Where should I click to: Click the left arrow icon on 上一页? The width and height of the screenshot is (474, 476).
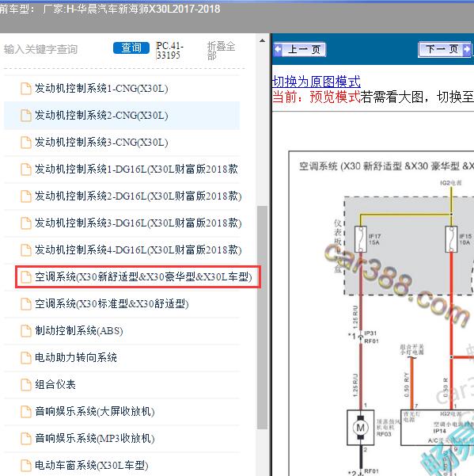[278, 49]
